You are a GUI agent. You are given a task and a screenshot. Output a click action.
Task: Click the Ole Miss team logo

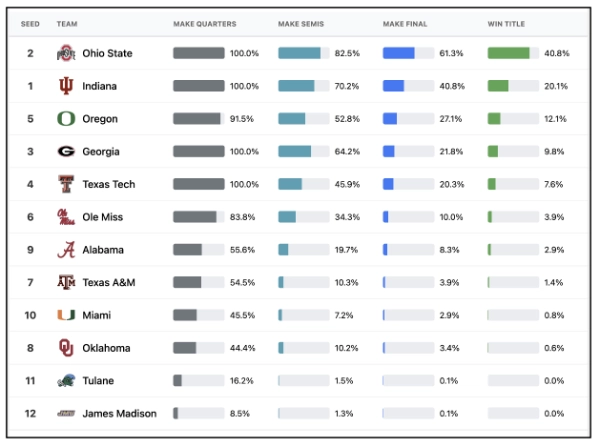coord(66,217)
